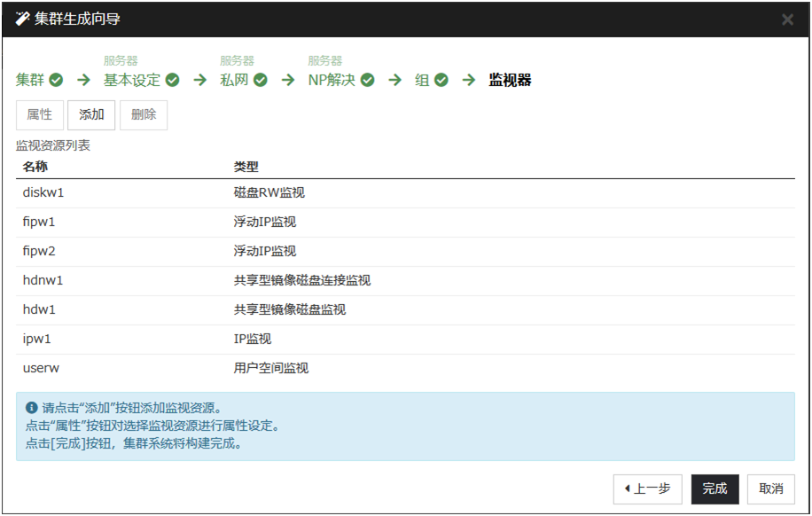Click green checkmark next to 基本设定
This screenshot has width=812, height=516.
coord(173,81)
